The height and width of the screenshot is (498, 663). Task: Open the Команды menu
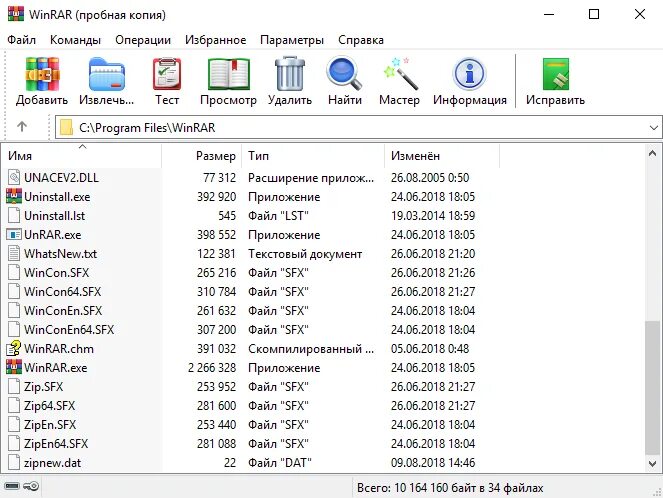click(75, 40)
